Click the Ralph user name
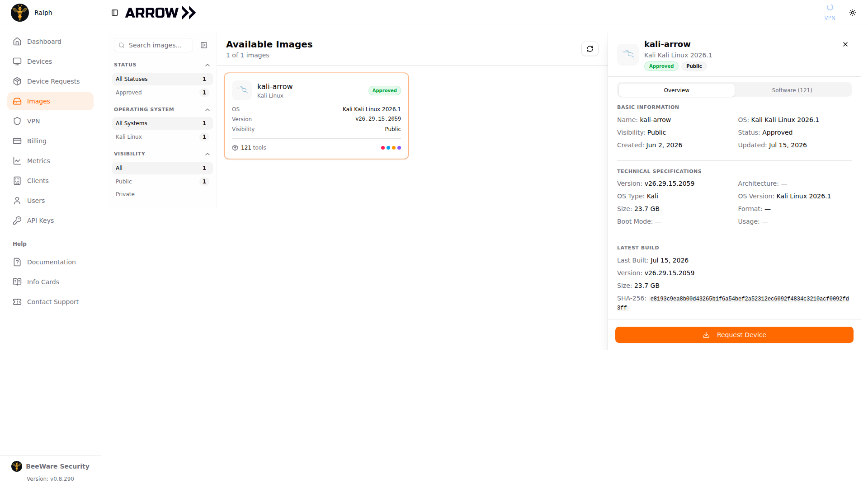Viewport: 868px width, 488px height. [x=43, y=13]
